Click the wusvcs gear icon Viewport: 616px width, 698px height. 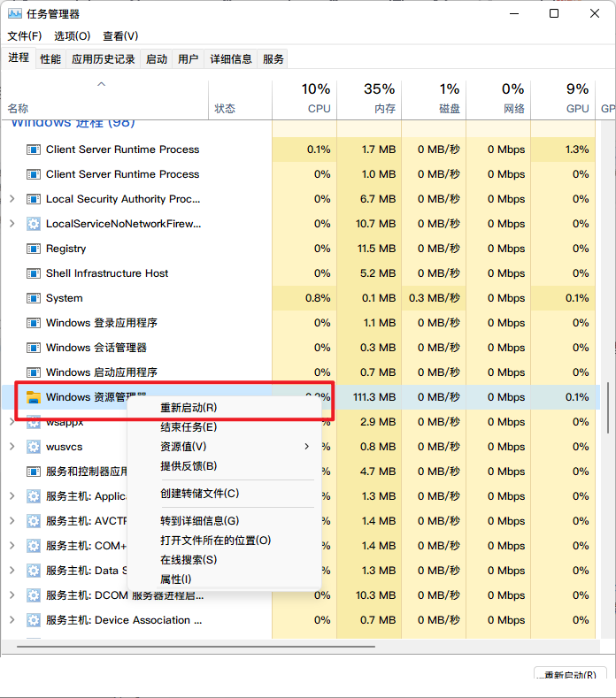click(34, 447)
